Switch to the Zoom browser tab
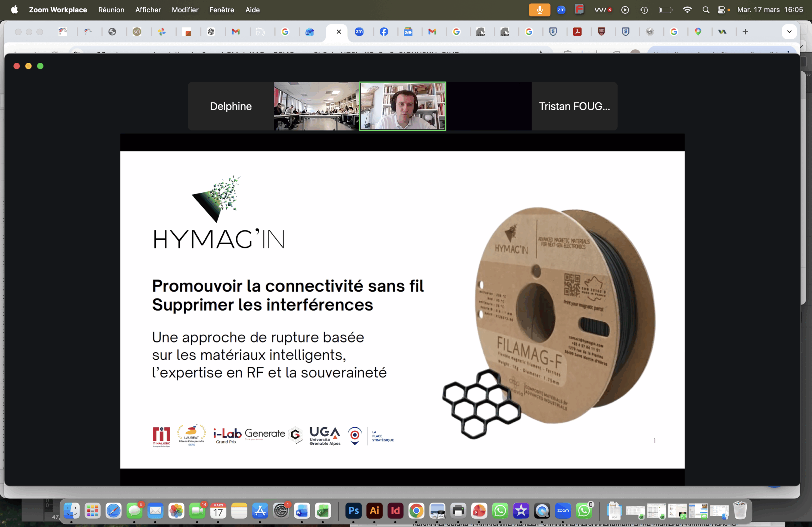Image resolution: width=812 pixels, height=527 pixels. coord(359,32)
